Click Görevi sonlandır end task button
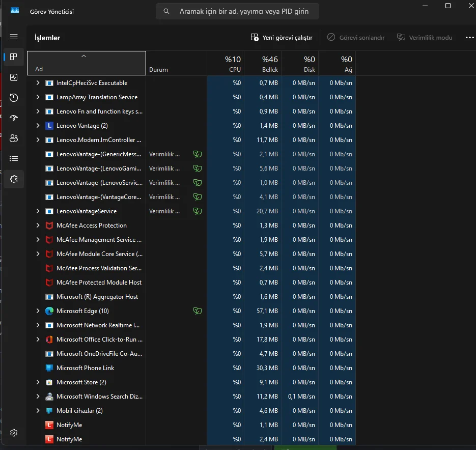The height and width of the screenshot is (450, 476). pyautogui.click(x=356, y=37)
